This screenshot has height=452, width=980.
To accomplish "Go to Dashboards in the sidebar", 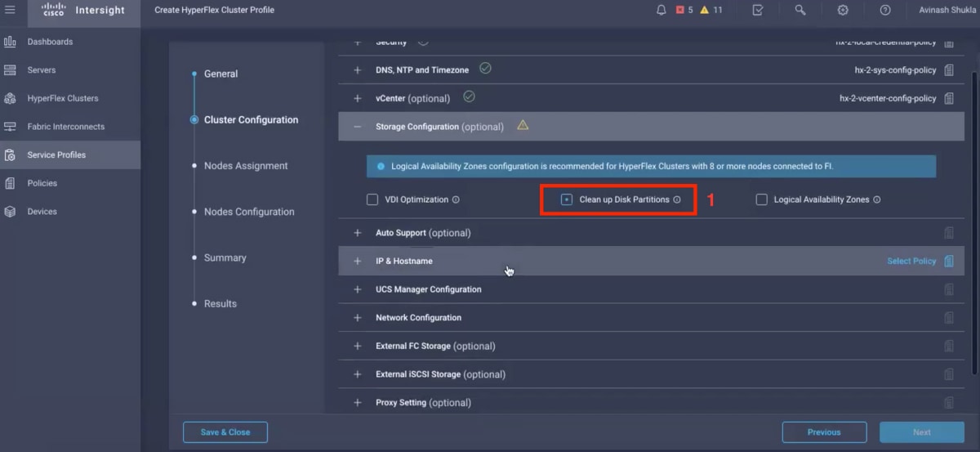I will pos(50,42).
